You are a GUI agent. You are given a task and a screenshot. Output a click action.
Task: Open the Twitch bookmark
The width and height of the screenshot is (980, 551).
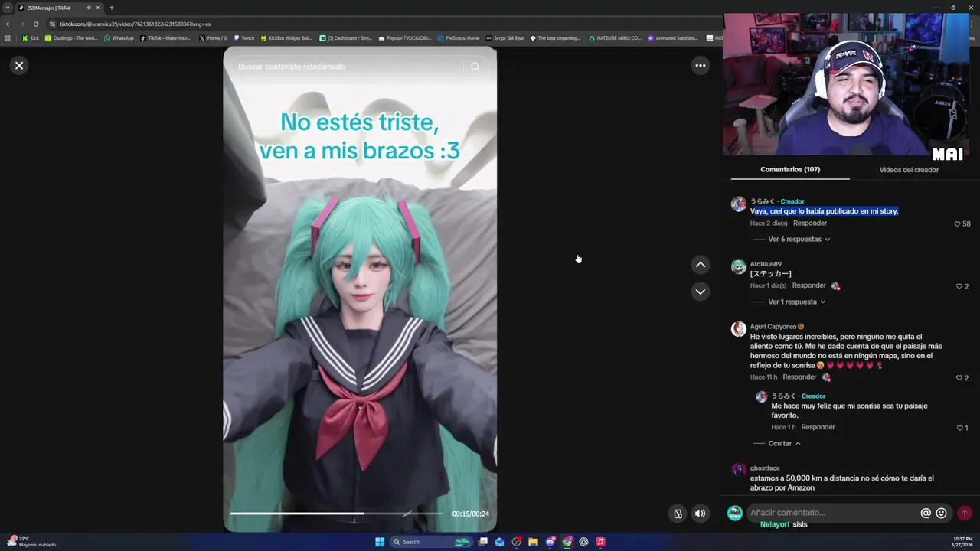244,38
